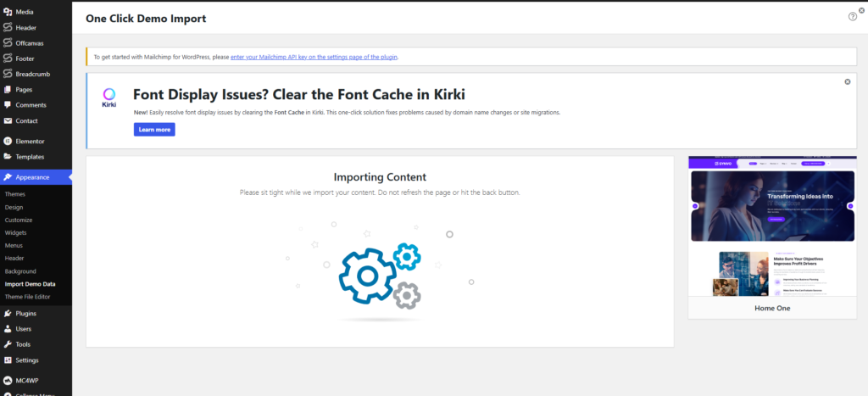
Task: Expand the Settings menu
Action: (x=27, y=360)
